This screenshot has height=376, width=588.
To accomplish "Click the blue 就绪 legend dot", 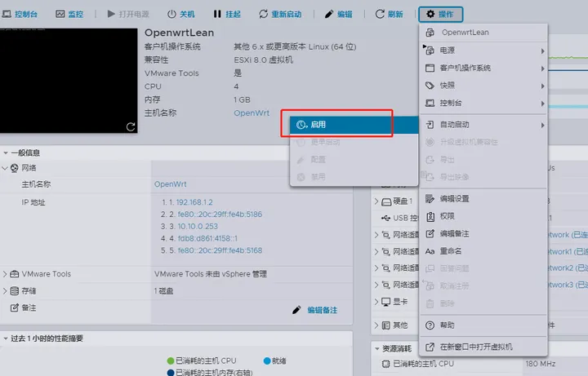I will click(267, 361).
